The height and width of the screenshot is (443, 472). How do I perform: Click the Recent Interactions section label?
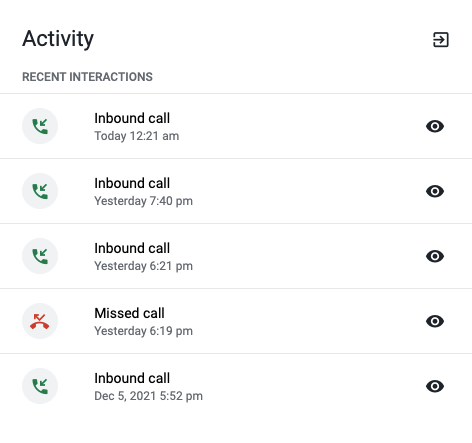87,77
